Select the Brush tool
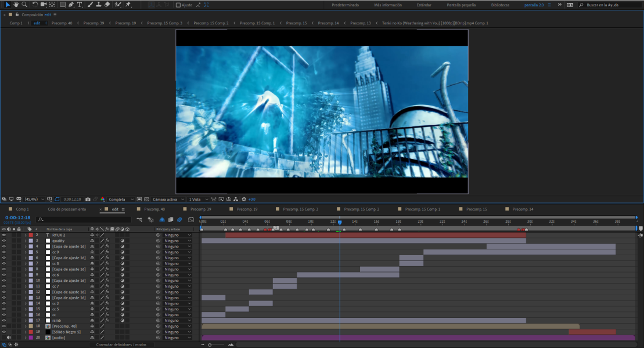Image resolution: width=644 pixels, height=348 pixels. pos(90,5)
